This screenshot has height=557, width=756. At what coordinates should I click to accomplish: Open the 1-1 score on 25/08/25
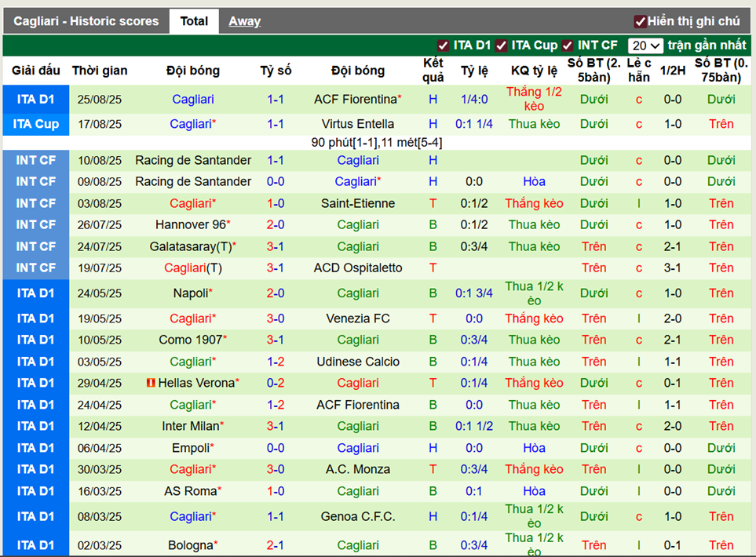(x=276, y=100)
